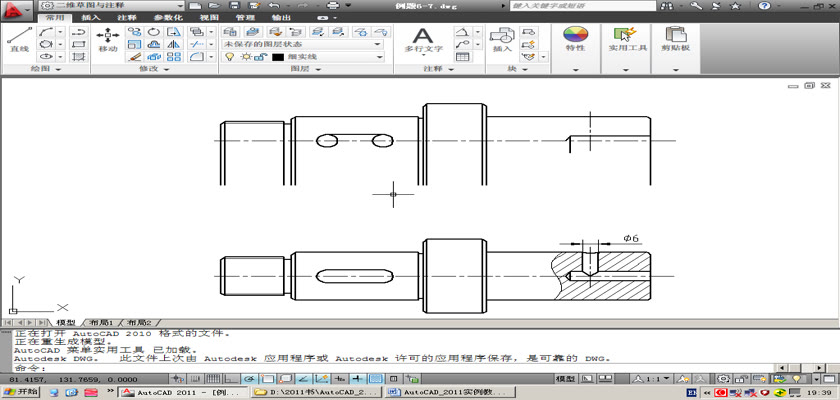Open the Multiline Text (多行文字) tool
840x400 pixels.
[423, 39]
